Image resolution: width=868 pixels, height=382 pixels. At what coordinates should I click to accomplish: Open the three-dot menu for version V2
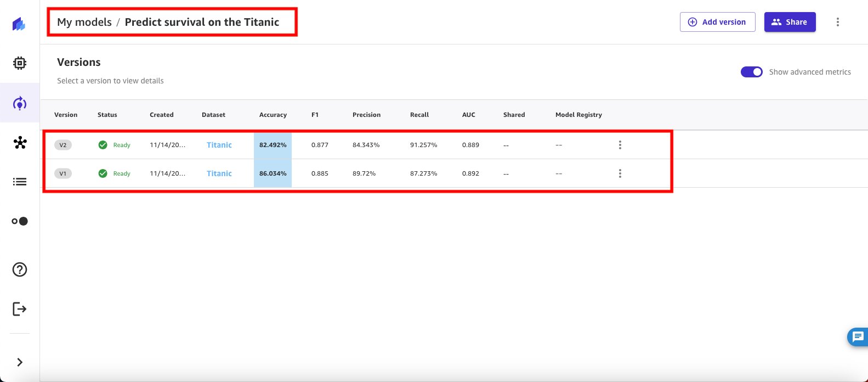620,145
